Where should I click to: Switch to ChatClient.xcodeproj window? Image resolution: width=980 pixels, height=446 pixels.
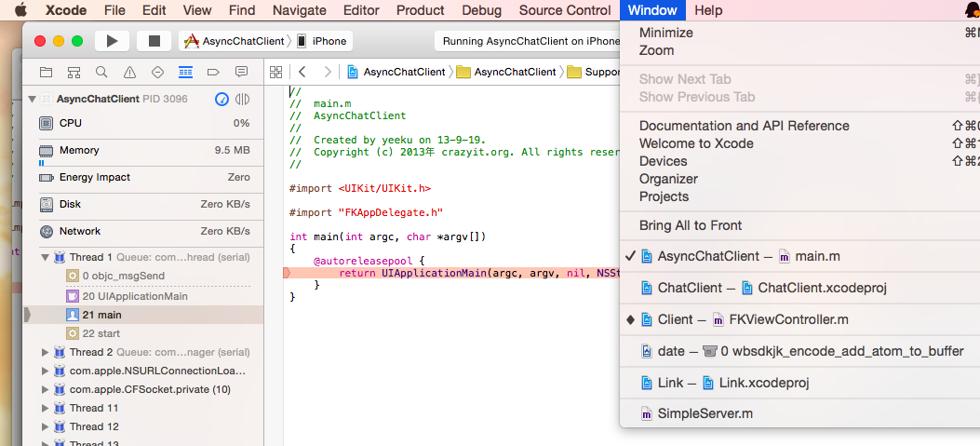pos(800,288)
